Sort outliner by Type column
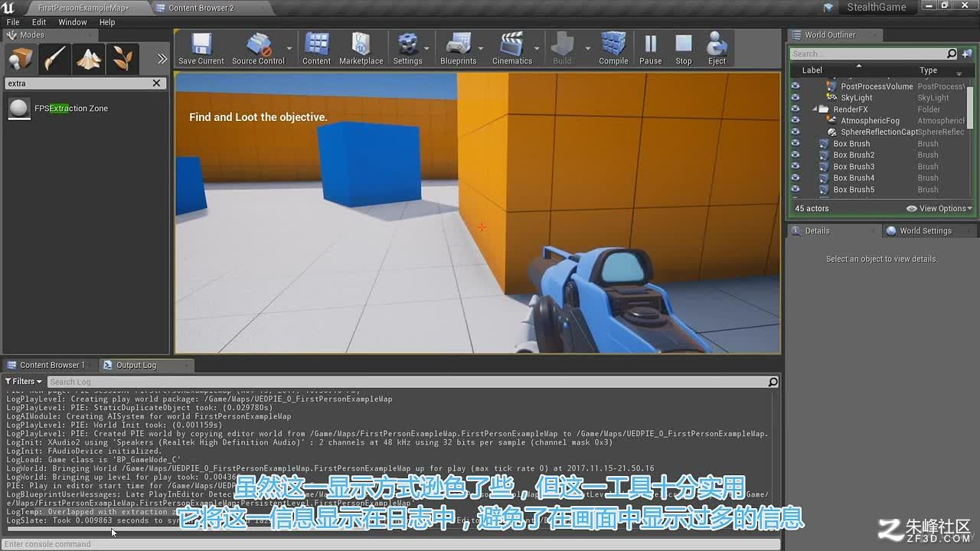980x551 pixels. click(928, 70)
